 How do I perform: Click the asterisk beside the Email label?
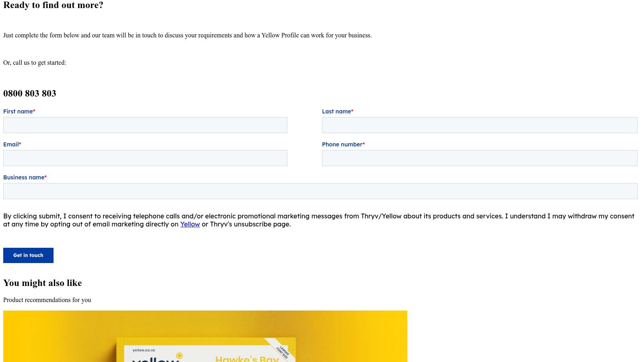pyautogui.click(x=20, y=144)
